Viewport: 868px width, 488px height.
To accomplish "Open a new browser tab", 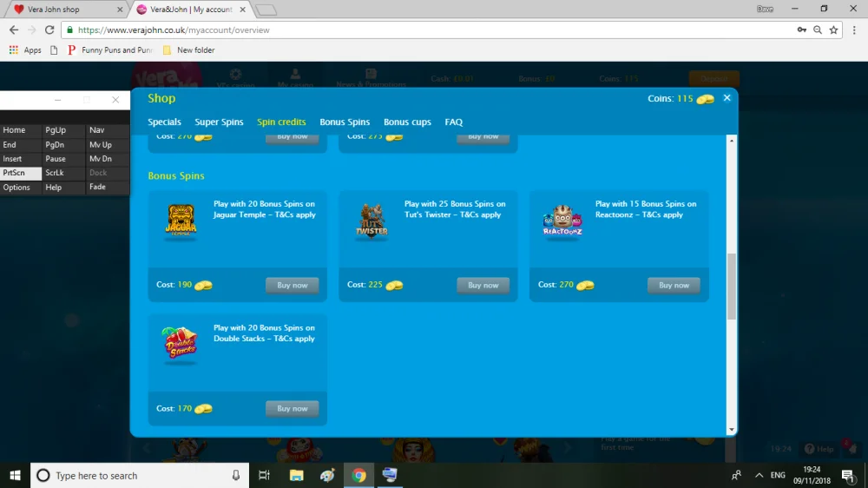I will click(x=266, y=10).
